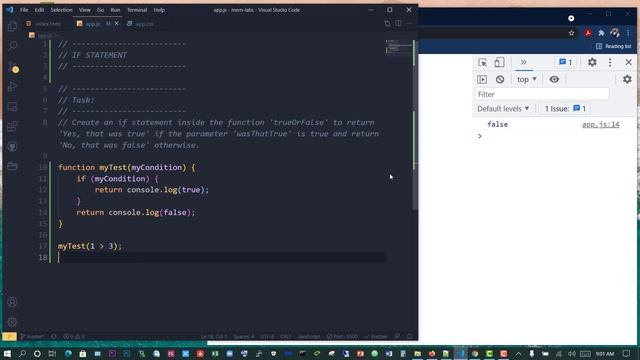Close the DevTools panel
The width and height of the screenshot is (640, 360).
tap(629, 62)
